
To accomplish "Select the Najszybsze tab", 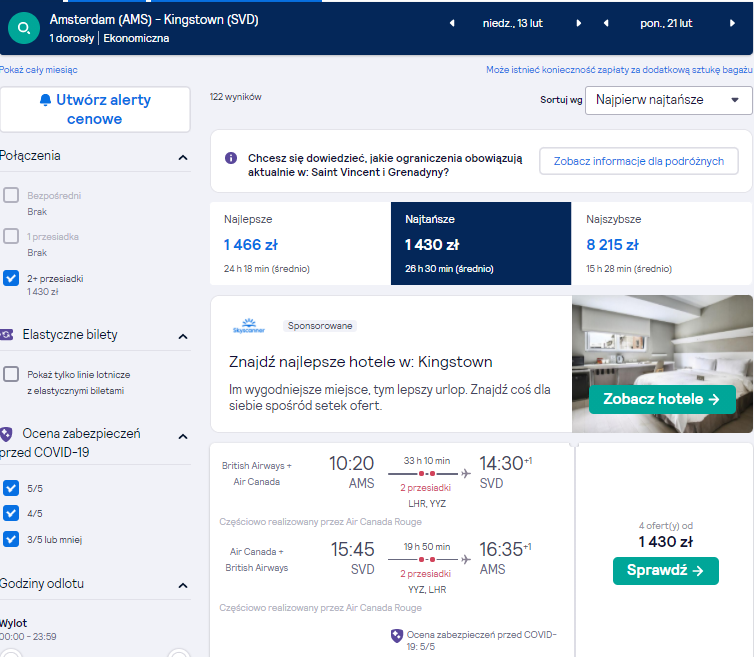I will pyautogui.click(x=662, y=243).
